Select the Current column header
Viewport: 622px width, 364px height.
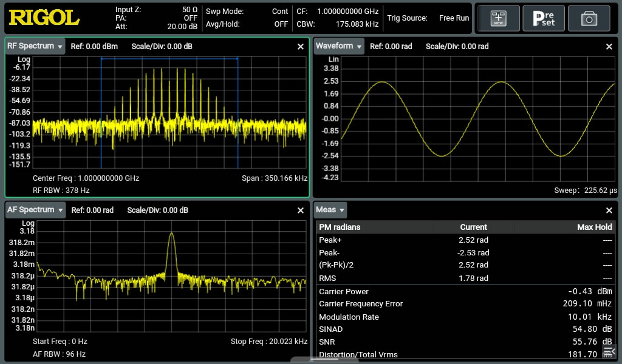[x=473, y=227]
